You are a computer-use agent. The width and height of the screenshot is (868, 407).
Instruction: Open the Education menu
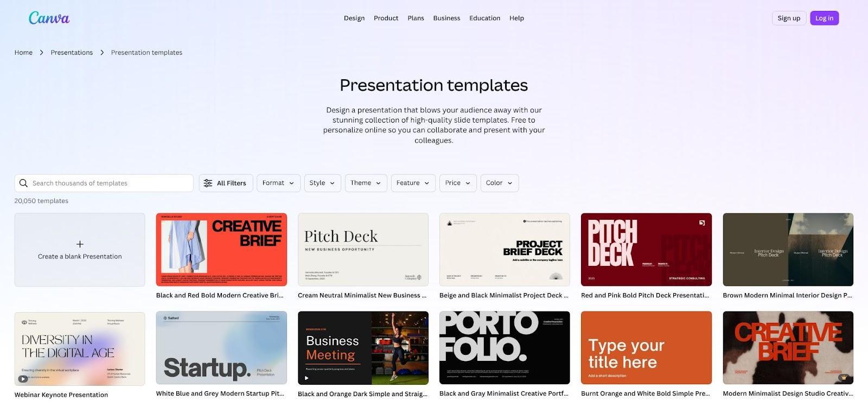coord(485,18)
